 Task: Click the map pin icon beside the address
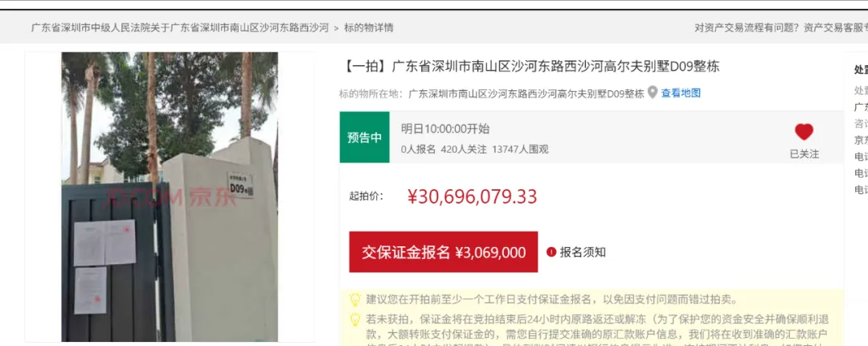tap(653, 92)
